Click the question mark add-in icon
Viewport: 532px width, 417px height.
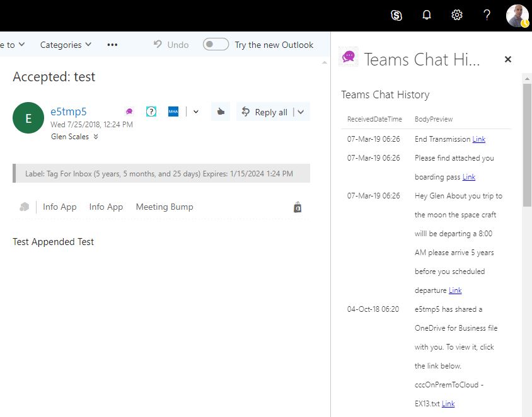pos(151,111)
